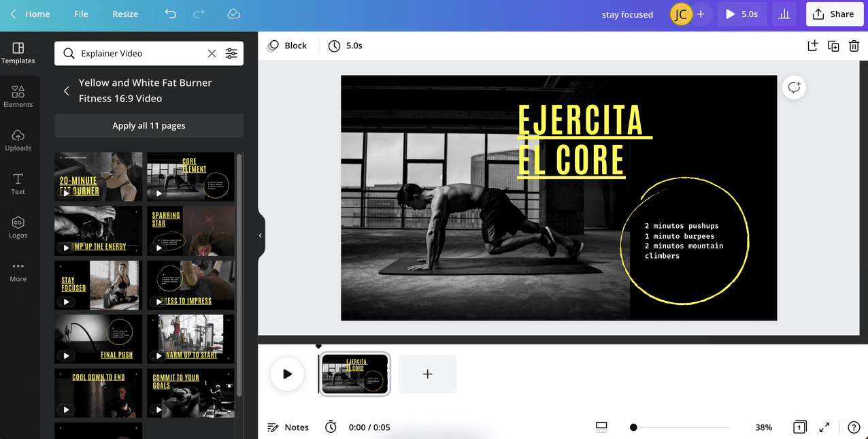
Task: Click the duplicate page icon
Action: click(x=833, y=46)
